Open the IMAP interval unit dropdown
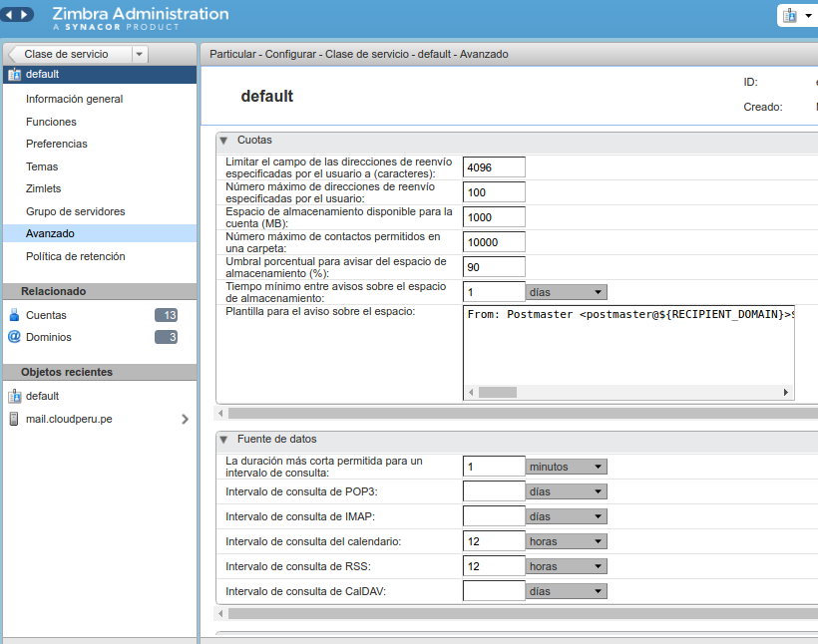Screen dimensions: 818x644 (566, 516)
